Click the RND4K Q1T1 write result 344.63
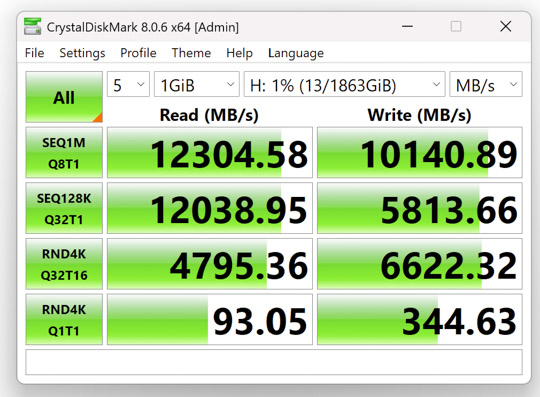The image size is (540, 397). (x=419, y=320)
